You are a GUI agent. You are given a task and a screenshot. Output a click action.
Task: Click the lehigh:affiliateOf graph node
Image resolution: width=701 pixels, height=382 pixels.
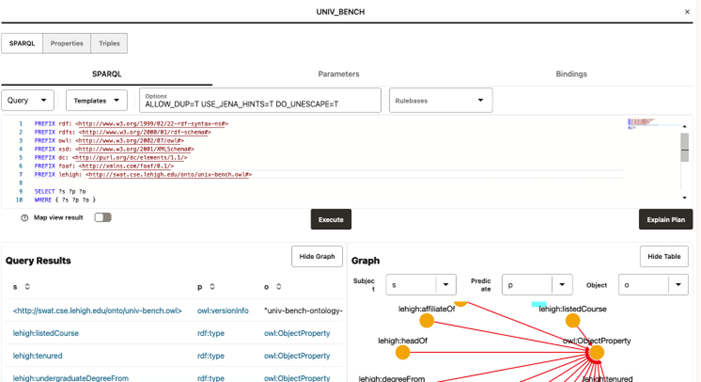427,320
